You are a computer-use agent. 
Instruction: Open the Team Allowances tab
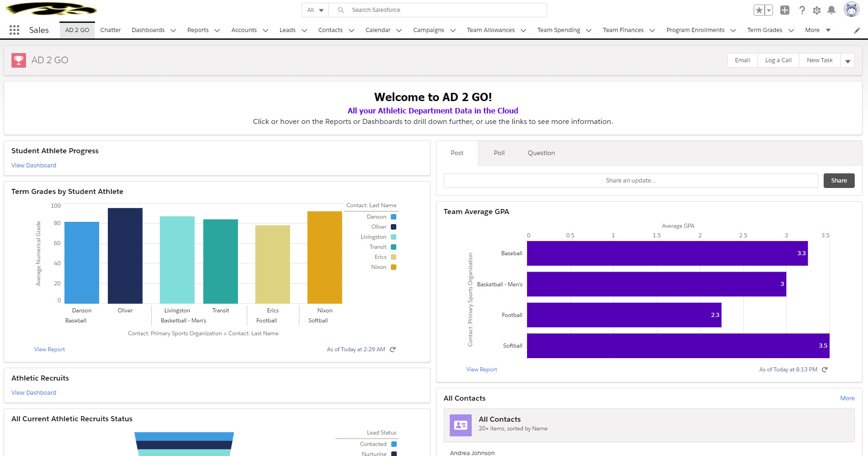tap(490, 30)
